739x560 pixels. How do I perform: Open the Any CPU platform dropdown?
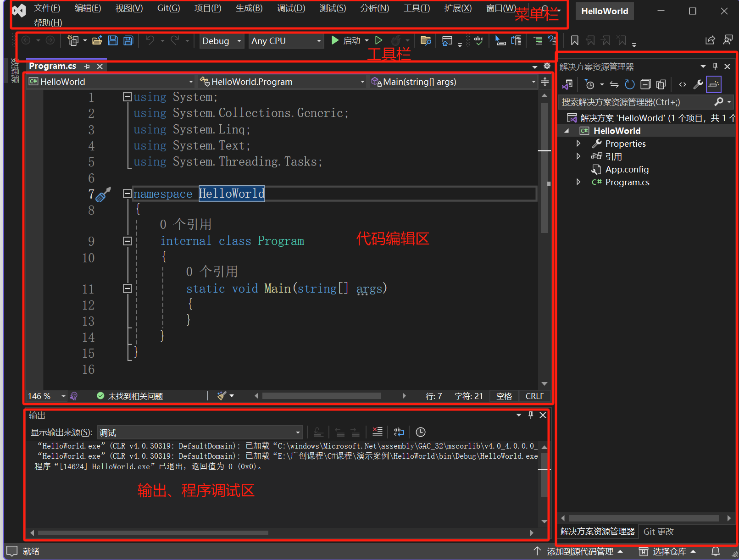[x=286, y=41]
